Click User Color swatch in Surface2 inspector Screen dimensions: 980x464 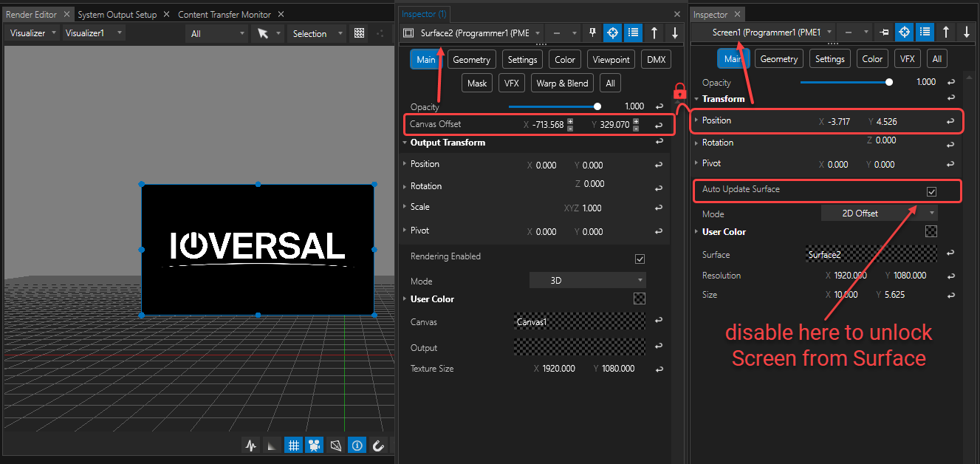click(x=640, y=299)
